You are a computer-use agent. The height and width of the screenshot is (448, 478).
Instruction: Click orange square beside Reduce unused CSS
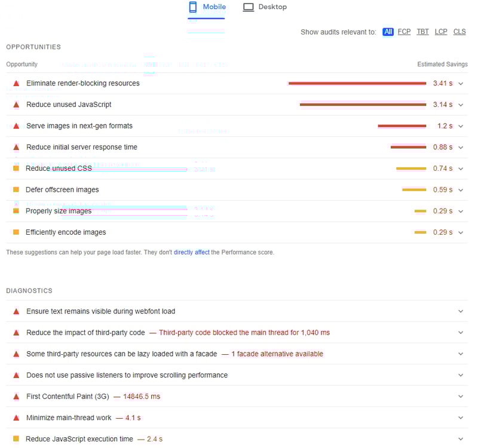tap(16, 168)
